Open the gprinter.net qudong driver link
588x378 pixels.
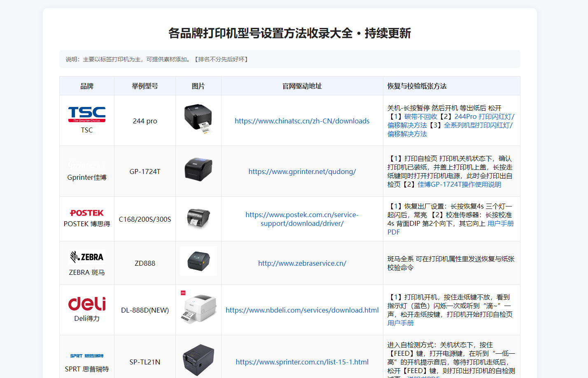coord(302,172)
